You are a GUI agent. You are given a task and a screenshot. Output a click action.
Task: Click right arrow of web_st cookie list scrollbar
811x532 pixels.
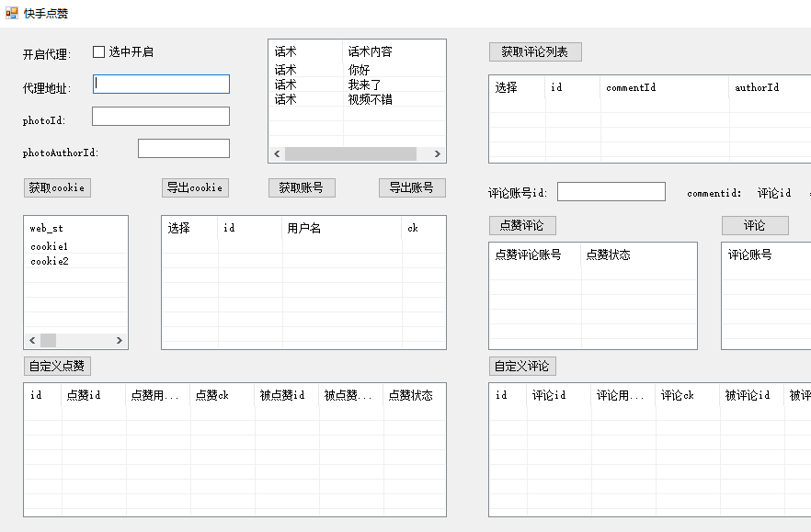coord(120,340)
